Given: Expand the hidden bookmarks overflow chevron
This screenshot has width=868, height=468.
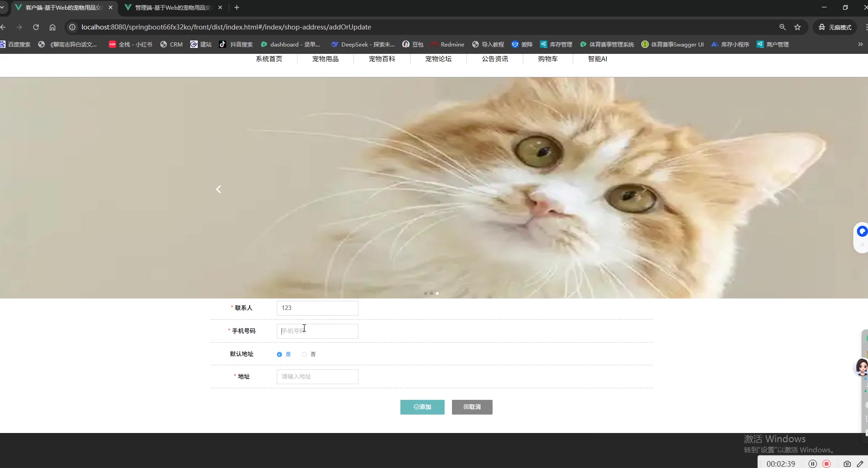Looking at the screenshot, I should [860, 44].
